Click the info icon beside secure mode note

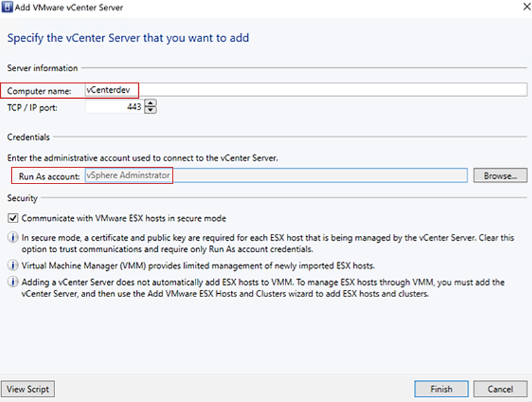13,237
